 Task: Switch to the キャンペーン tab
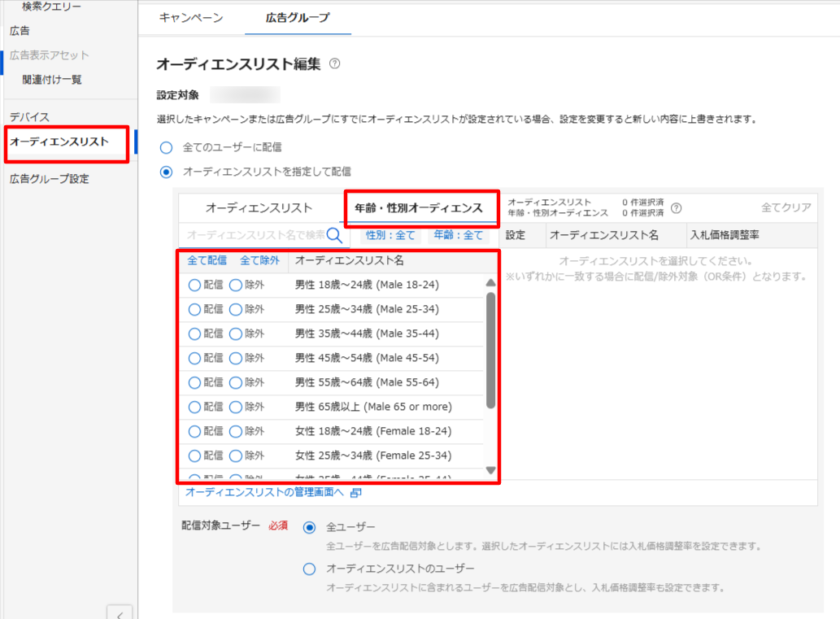pos(191,18)
